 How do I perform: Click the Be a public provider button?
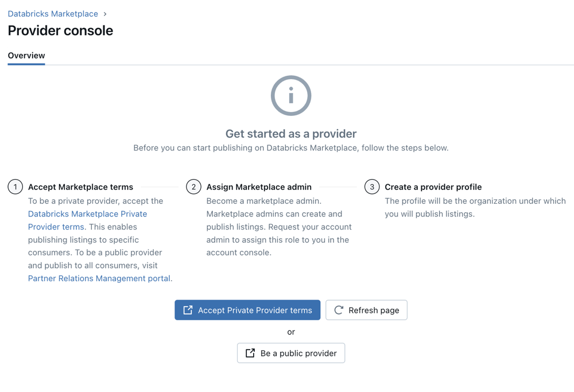click(291, 353)
